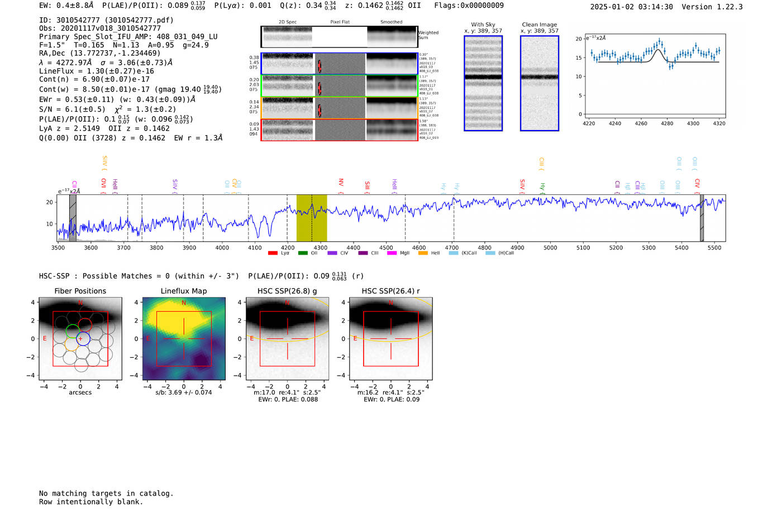Click the LyA z = 2.5149 redshift line

click(104, 128)
